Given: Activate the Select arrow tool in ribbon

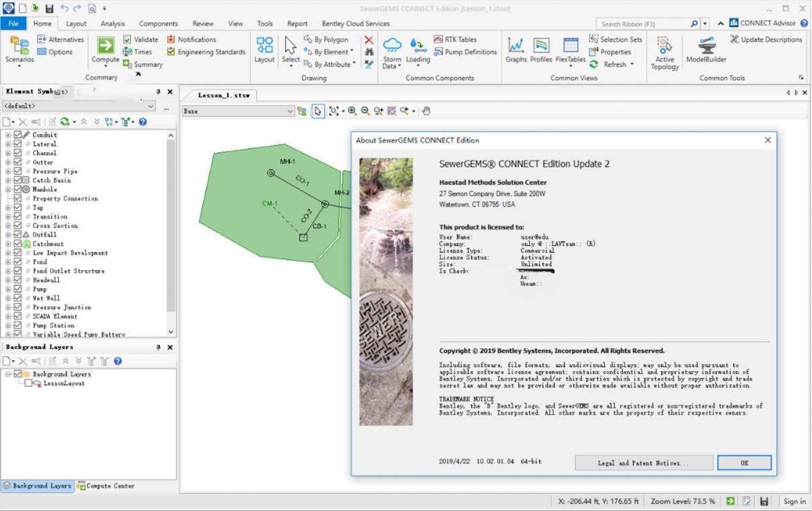Looking at the screenshot, I should click(290, 50).
